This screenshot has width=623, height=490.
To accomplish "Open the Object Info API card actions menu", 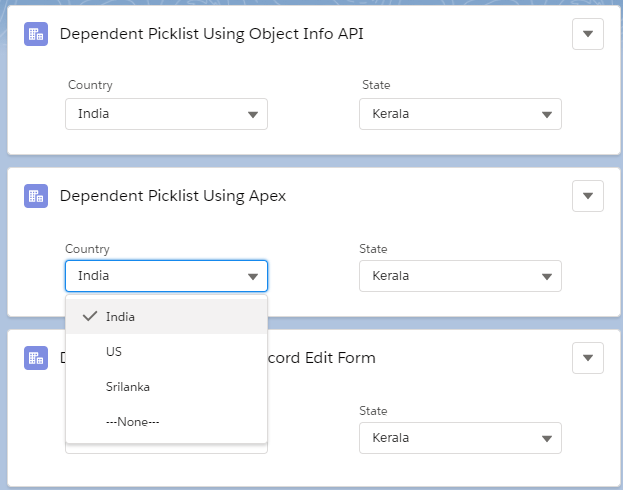I will pyautogui.click(x=588, y=34).
